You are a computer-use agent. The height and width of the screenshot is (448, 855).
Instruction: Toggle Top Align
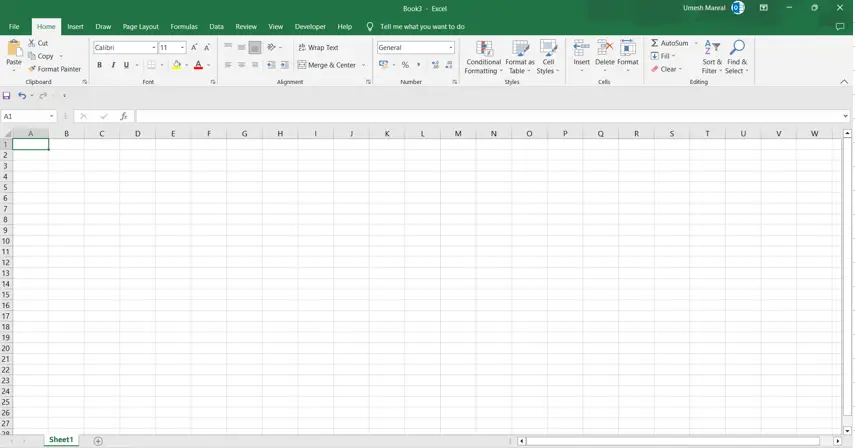228,47
